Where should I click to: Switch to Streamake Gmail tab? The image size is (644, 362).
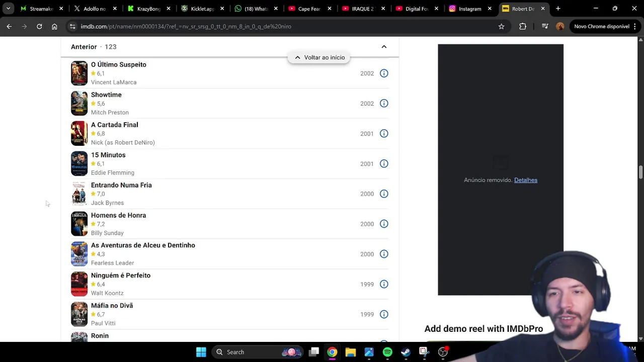click(41, 9)
